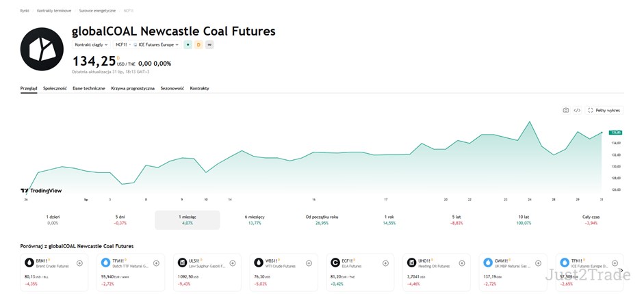This screenshot has height=294, width=644.
Task: Add Brent Crude Futures to comparison
Action: click(x=79, y=263)
